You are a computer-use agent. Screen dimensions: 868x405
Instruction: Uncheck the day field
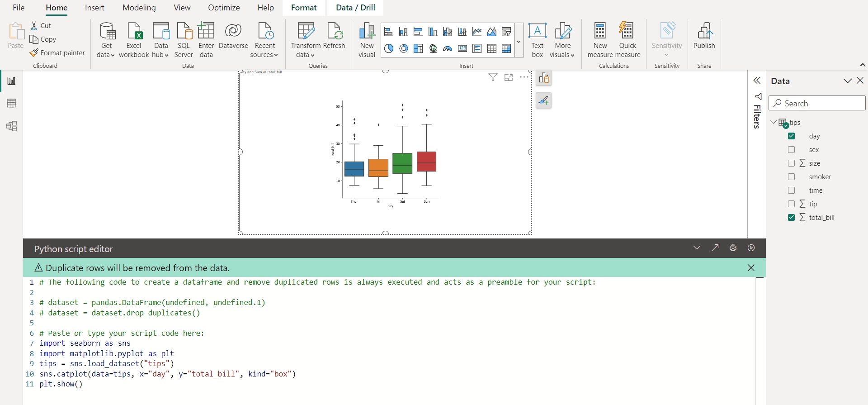792,136
